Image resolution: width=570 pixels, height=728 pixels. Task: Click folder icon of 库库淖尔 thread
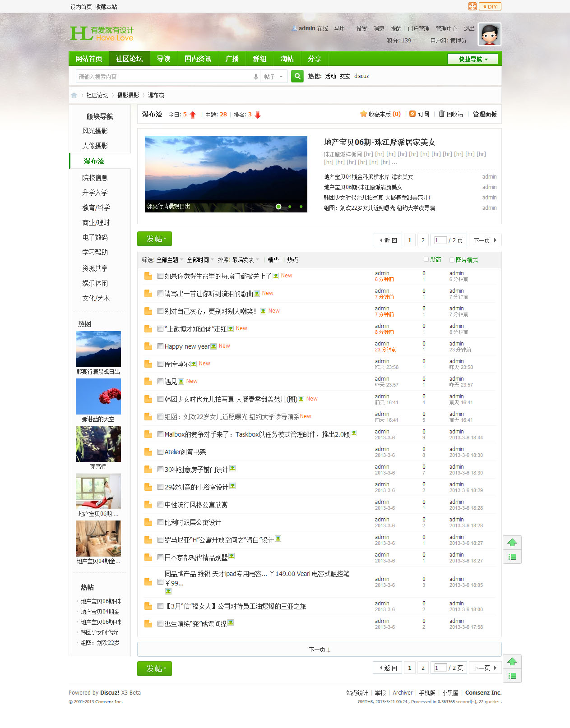(148, 364)
